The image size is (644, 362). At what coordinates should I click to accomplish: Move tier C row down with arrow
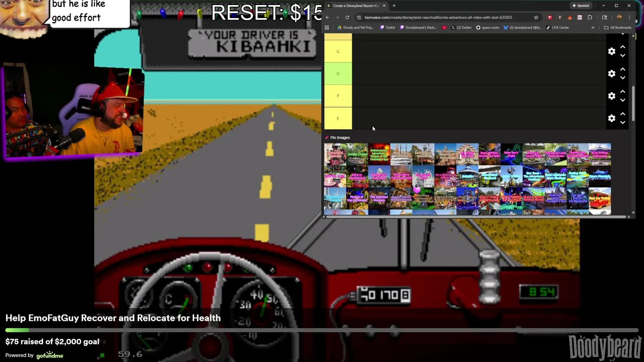pyautogui.click(x=623, y=55)
